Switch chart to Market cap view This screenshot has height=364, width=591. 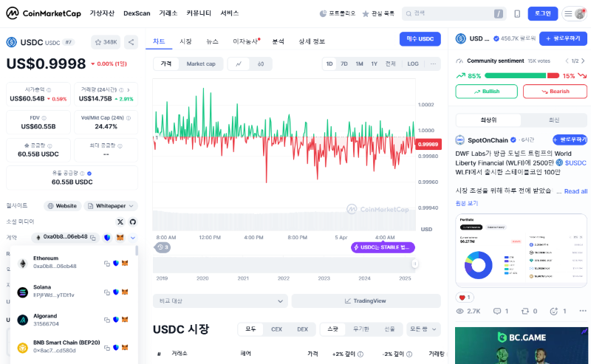[201, 64]
